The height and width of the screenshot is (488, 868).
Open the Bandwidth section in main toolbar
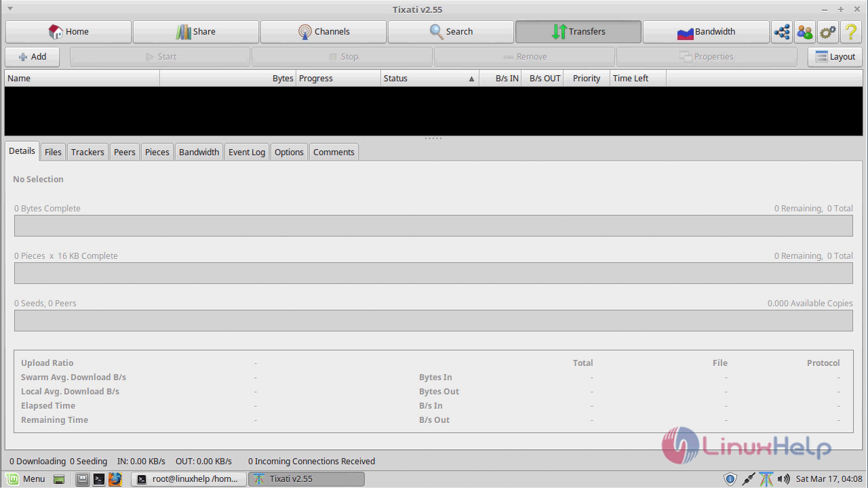tap(706, 32)
